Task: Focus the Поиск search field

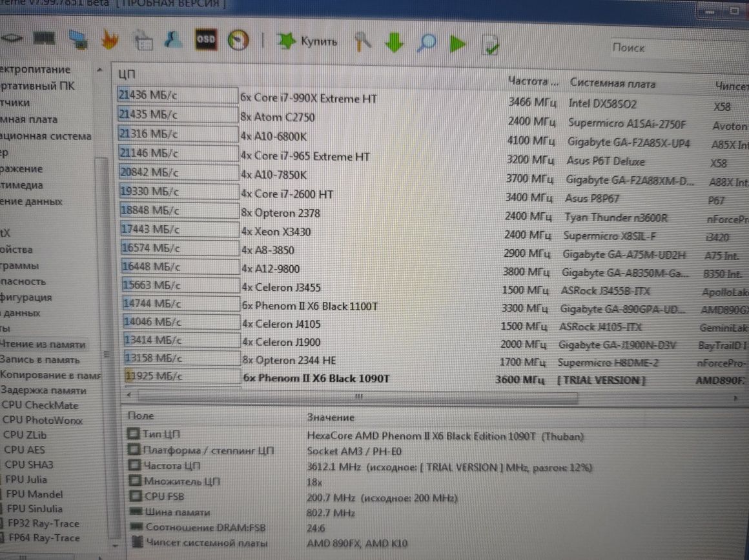Action: click(679, 48)
